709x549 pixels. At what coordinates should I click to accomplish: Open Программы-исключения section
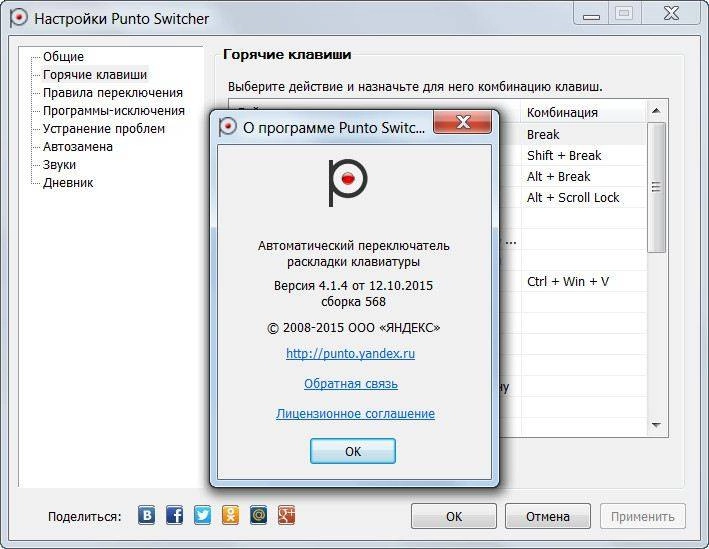(114, 111)
